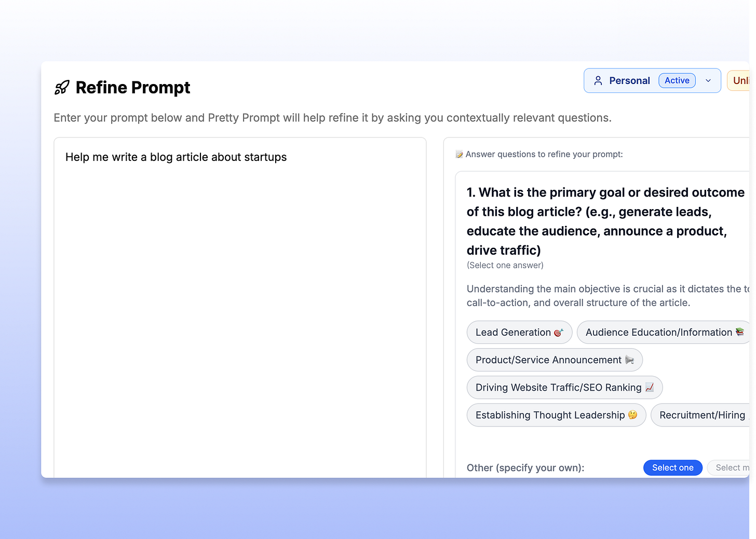Expand the Personal workspace dropdown chevron

708,80
